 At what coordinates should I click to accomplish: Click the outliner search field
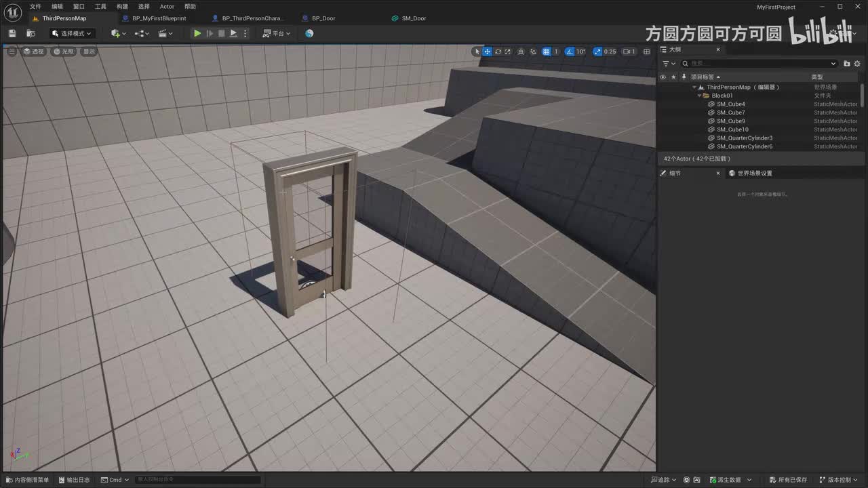(759, 64)
